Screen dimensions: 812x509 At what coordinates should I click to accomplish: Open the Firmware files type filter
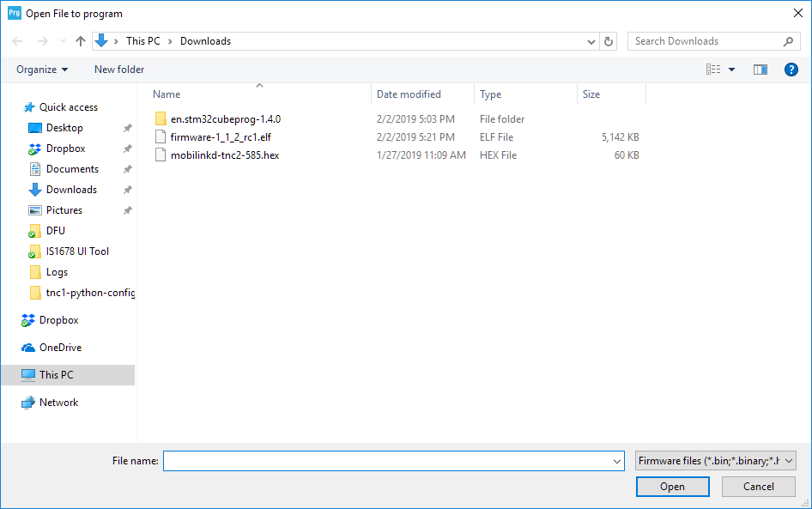pos(716,461)
